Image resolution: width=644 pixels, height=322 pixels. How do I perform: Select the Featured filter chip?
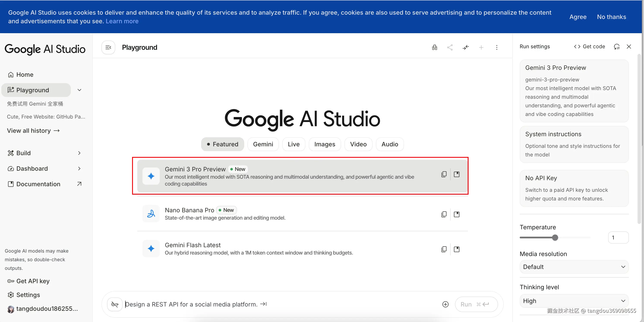click(x=223, y=144)
